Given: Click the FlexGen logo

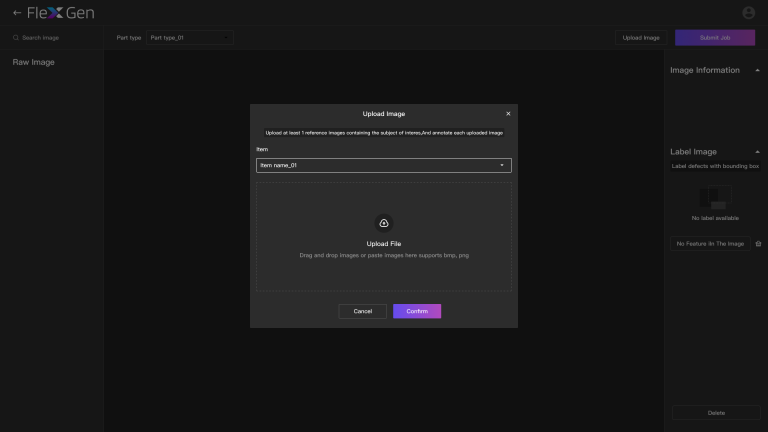Looking at the screenshot, I should pos(61,13).
